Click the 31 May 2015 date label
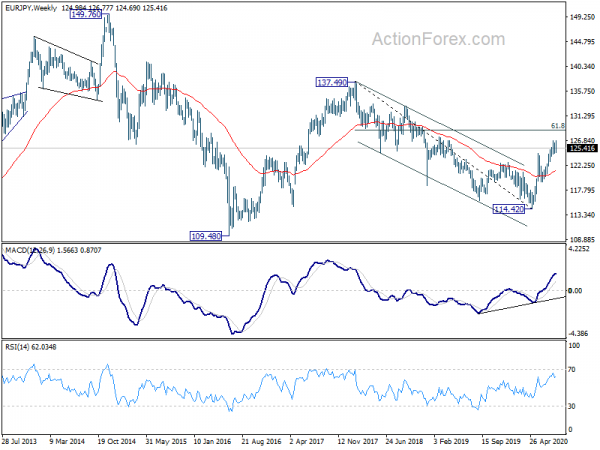The height and width of the screenshot is (450, 600). point(165,441)
